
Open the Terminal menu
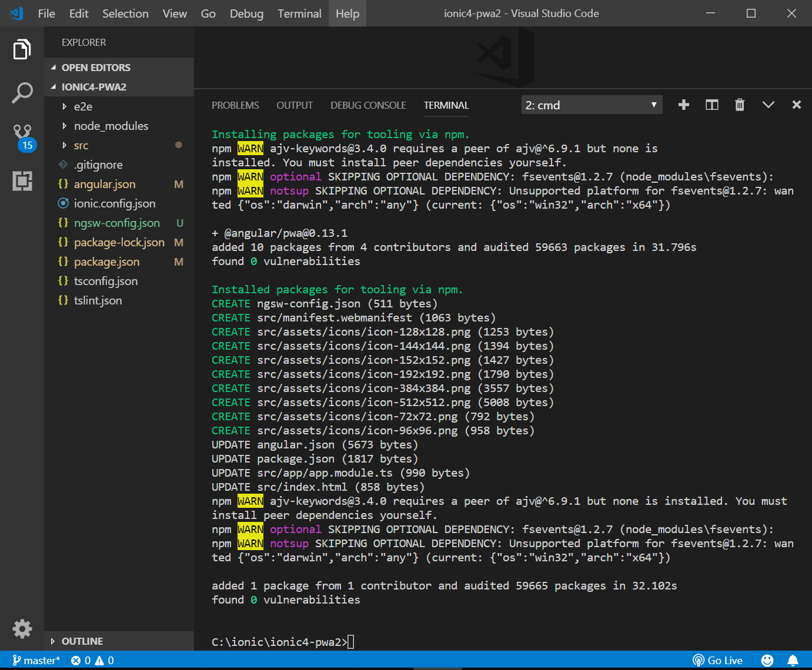pos(299,14)
